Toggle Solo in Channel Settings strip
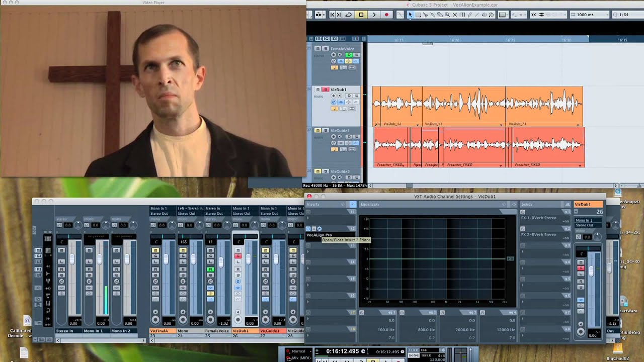 [x=581, y=268]
